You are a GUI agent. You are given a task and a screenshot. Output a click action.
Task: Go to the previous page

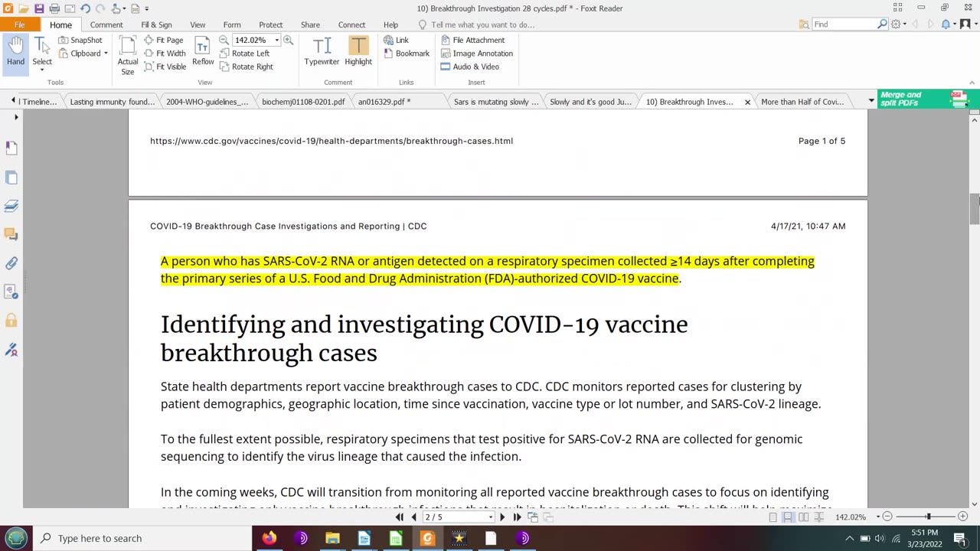pyautogui.click(x=413, y=517)
